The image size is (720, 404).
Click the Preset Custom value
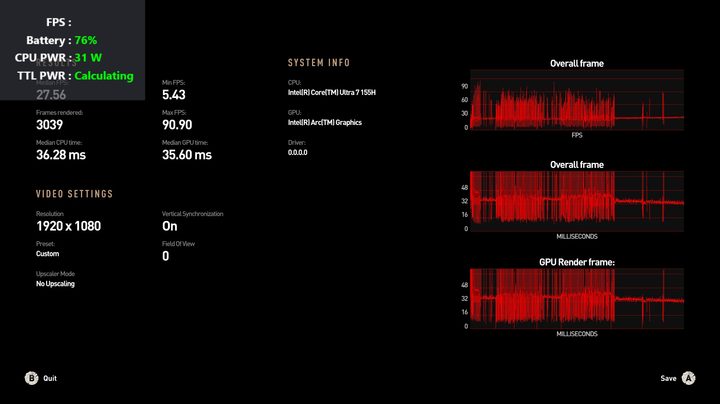[x=47, y=254]
